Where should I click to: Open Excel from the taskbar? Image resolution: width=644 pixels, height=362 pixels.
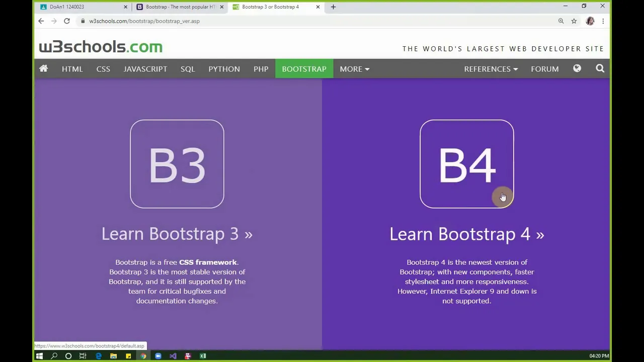click(x=203, y=356)
